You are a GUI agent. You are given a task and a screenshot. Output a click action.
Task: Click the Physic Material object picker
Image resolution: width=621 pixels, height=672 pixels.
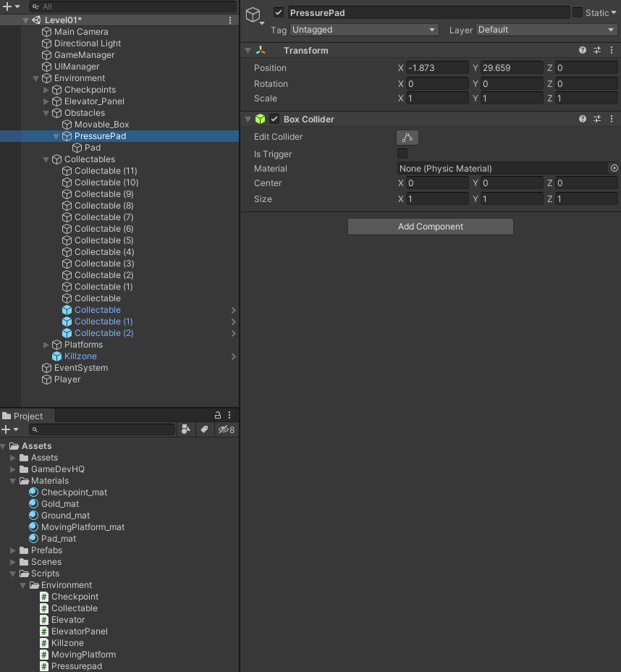[x=614, y=169]
